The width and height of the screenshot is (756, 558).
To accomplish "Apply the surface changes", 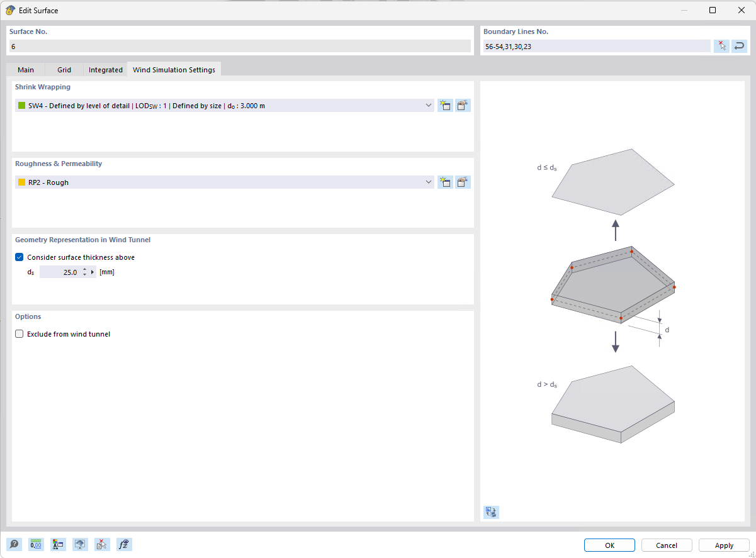I will click(723, 545).
